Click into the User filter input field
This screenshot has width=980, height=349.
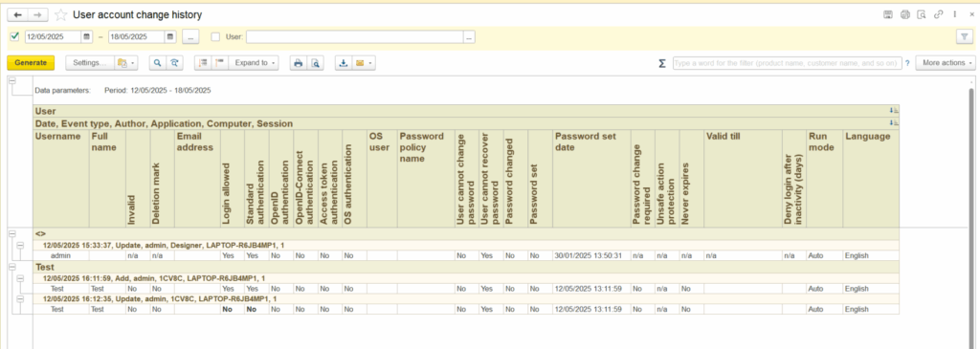[354, 37]
